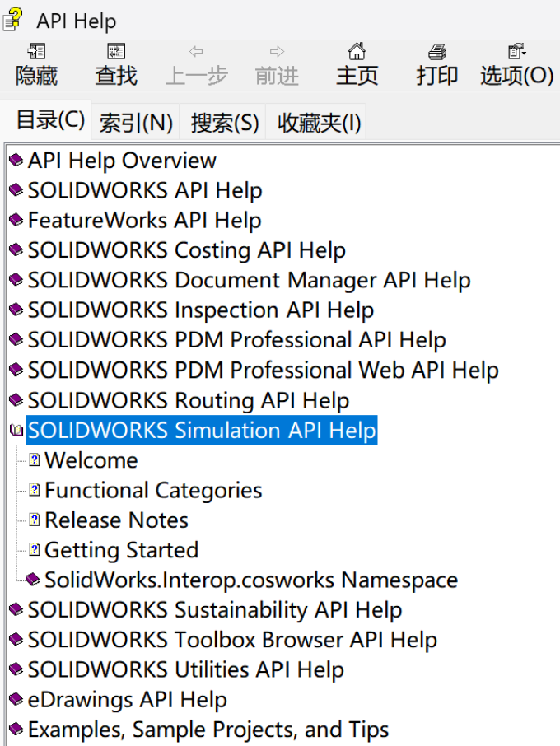Viewport: 560px width, 746px height.
Task: Collapse SOLIDWORKS Simulation API Help
Action: click(x=201, y=431)
